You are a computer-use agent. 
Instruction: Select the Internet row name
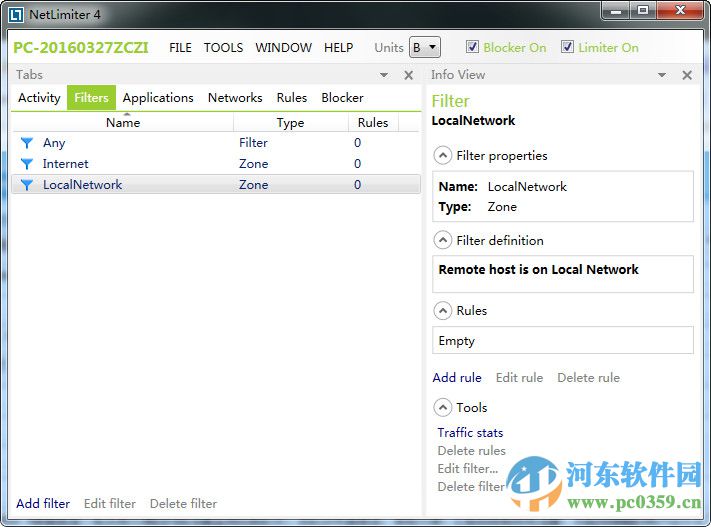(x=65, y=164)
